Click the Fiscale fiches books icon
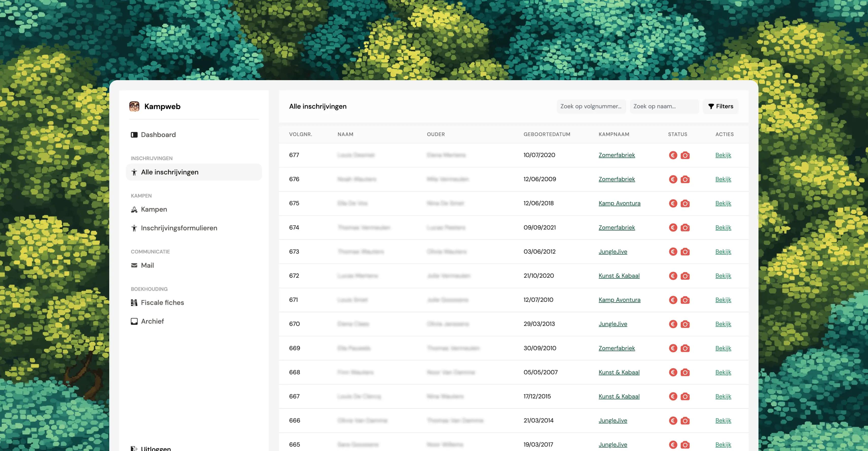 coord(134,303)
